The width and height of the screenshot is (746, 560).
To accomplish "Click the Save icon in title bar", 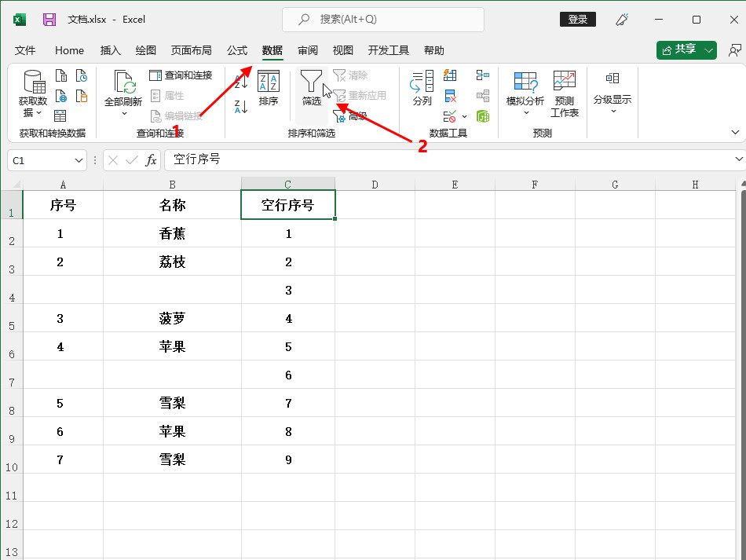I will tap(49, 20).
